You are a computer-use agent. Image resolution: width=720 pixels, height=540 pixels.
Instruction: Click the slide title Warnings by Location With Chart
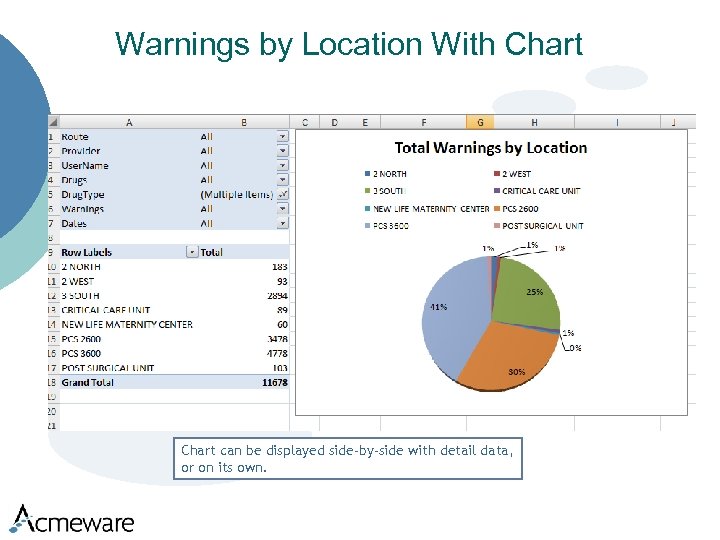point(349,45)
